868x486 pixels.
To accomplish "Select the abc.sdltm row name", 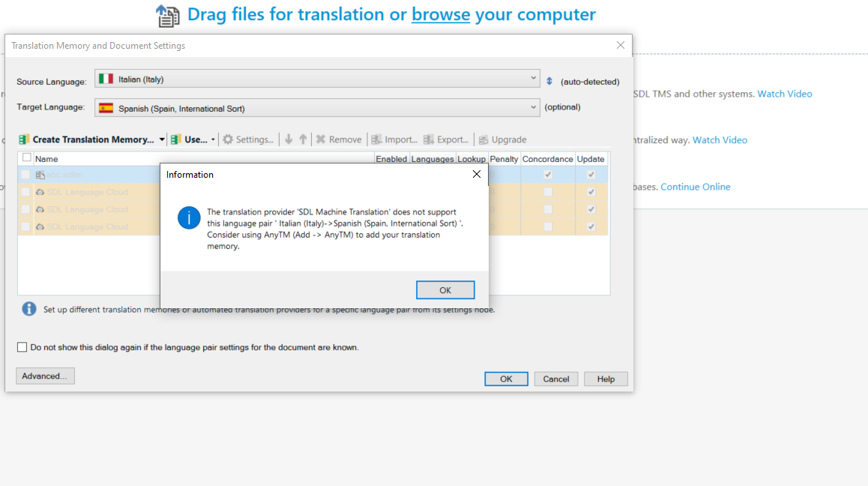I will click(x=64, y=175).
